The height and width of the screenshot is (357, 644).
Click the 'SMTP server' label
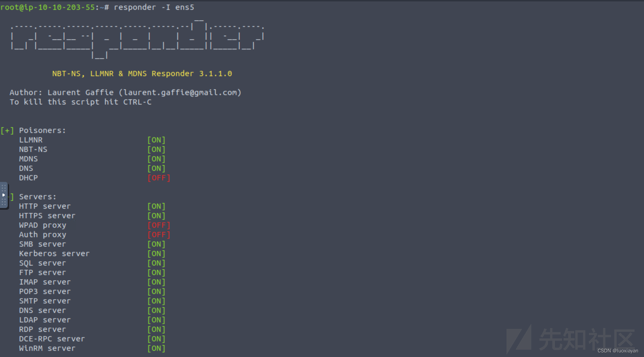[45, 301]
